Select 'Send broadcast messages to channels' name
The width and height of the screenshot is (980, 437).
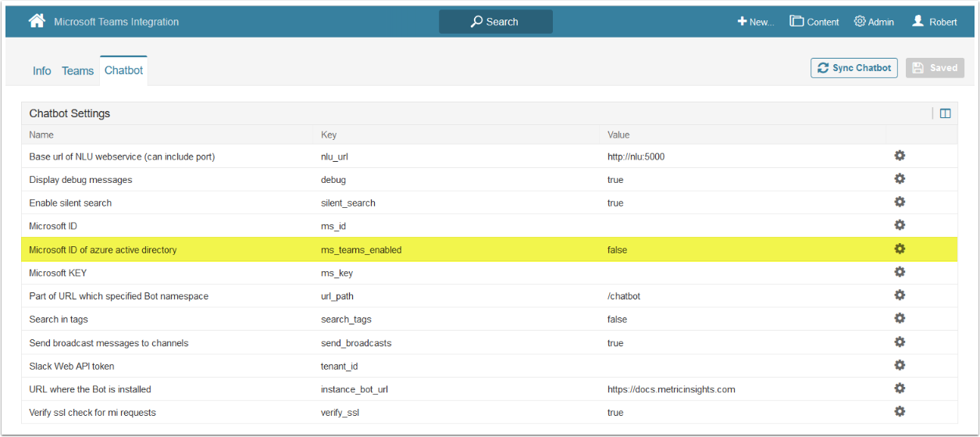pyautogui.click(x=109, y=343)
